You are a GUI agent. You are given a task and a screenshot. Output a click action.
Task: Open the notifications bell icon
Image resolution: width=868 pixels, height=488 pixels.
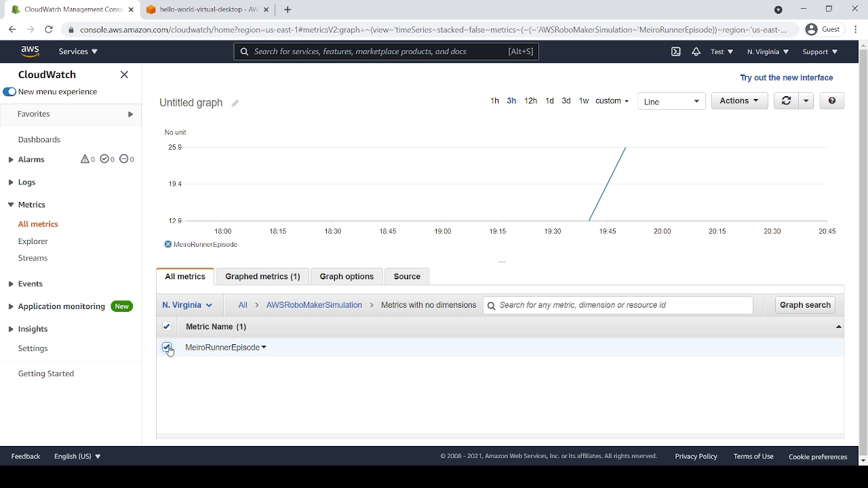click(x=696, y=52)
